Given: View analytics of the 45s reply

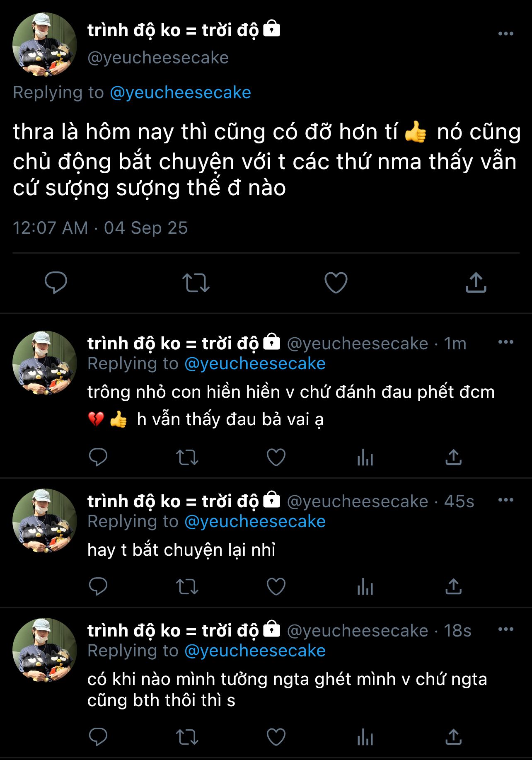Looking at the screenshot, I should (365, 587).
